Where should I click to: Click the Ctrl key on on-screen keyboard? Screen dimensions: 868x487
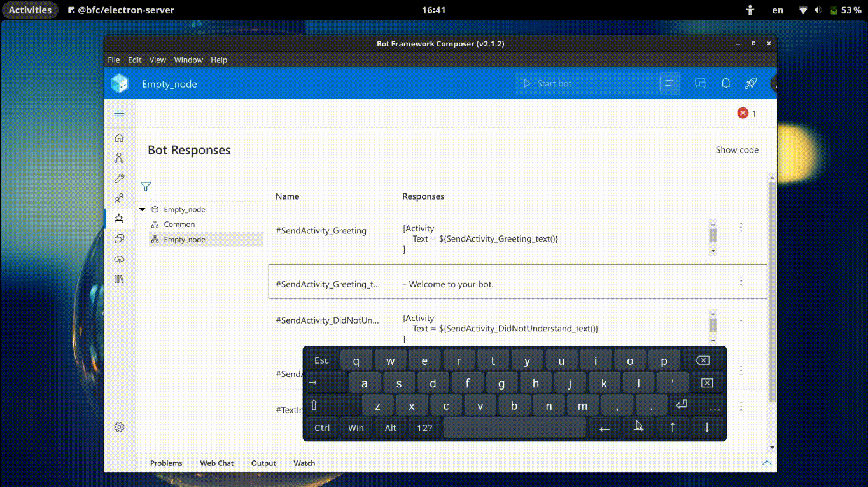click(x=322, y=427)
